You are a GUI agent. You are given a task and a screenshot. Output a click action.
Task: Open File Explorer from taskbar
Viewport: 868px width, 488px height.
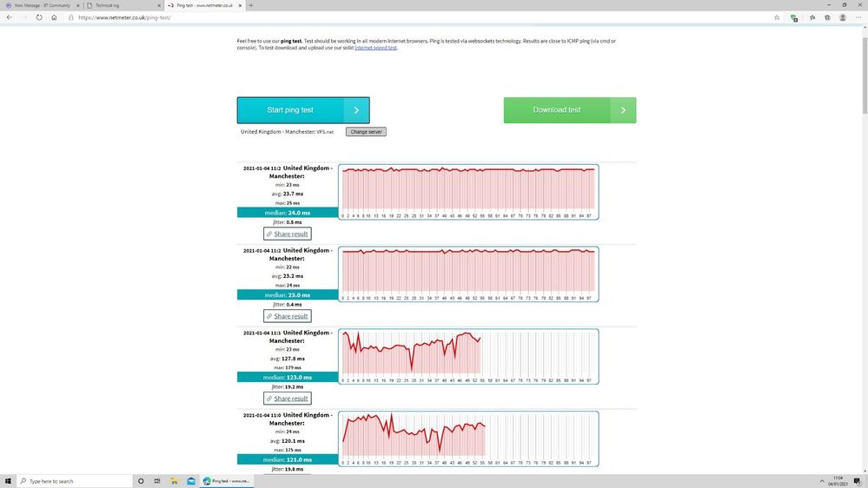(174, 481)
